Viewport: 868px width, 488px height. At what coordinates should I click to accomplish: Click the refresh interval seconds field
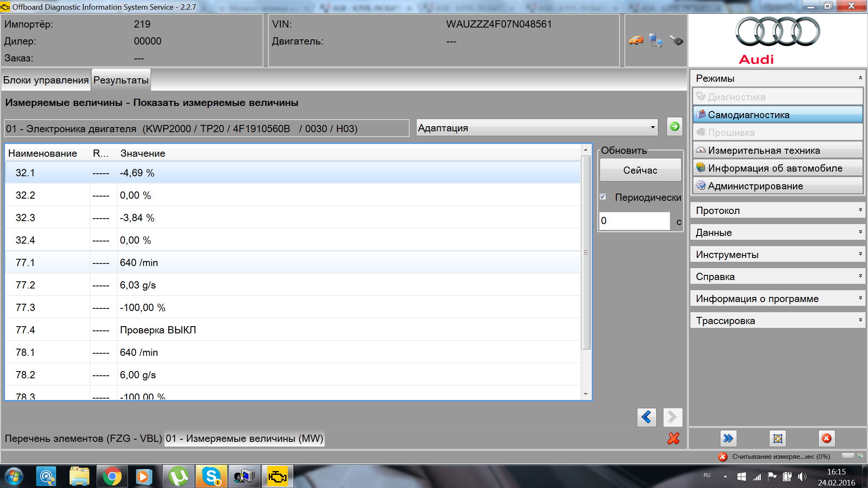pyautogui.click(x=634, y=221)
